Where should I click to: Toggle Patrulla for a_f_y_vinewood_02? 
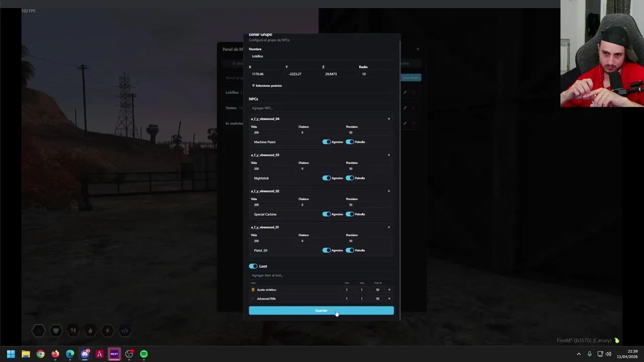350,214
